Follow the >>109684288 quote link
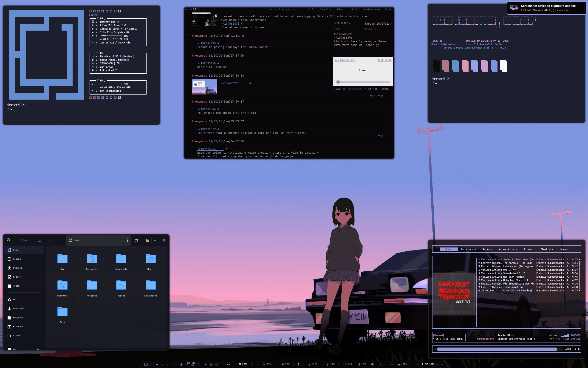The height and width of the screenshot is (368, 588). tap(206, 43)
